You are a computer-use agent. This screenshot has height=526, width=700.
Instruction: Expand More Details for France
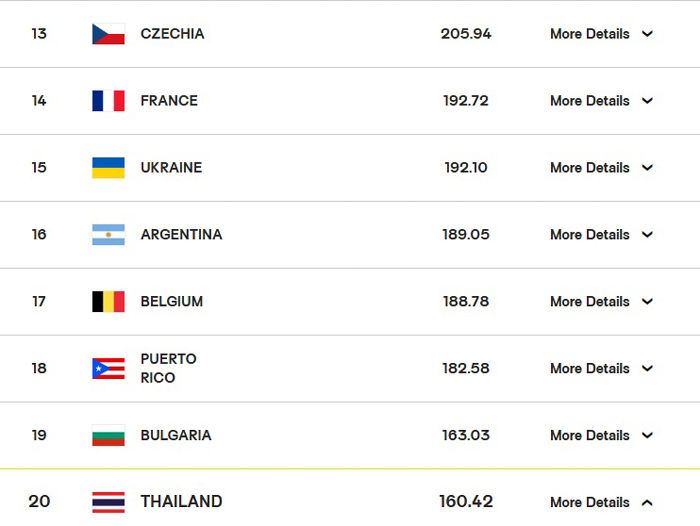(601, 101)
